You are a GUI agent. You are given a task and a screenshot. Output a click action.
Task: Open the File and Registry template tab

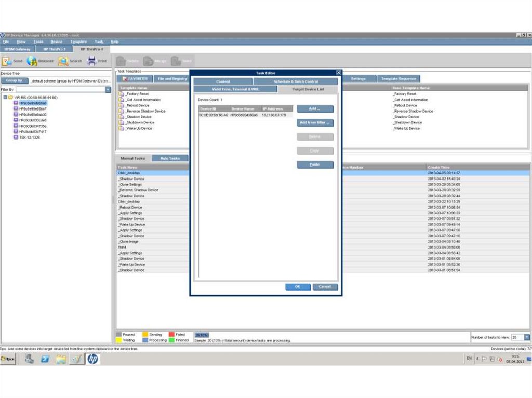(x=171, y=79)
